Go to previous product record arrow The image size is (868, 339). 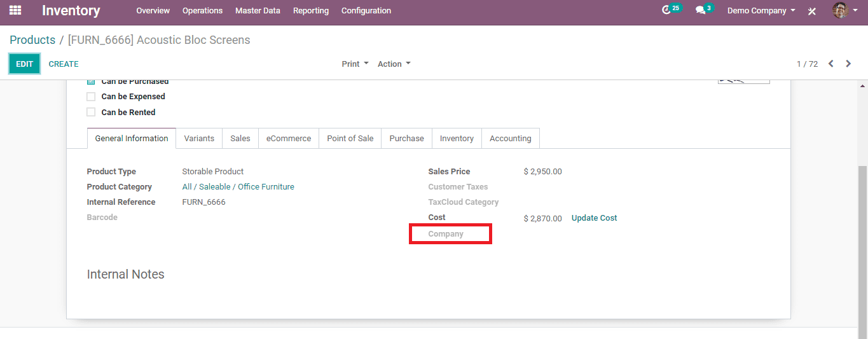[831, 64]
